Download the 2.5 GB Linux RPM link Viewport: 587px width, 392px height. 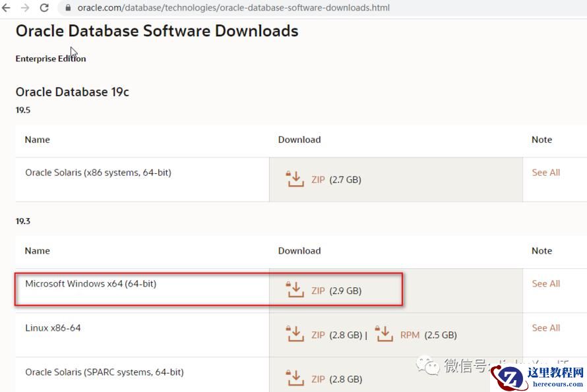coord(410,335)
